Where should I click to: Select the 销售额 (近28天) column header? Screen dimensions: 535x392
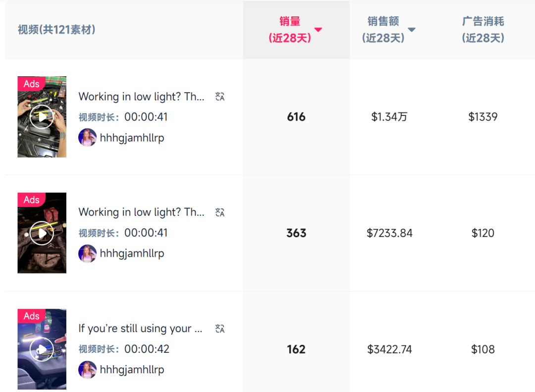point(383,29)
